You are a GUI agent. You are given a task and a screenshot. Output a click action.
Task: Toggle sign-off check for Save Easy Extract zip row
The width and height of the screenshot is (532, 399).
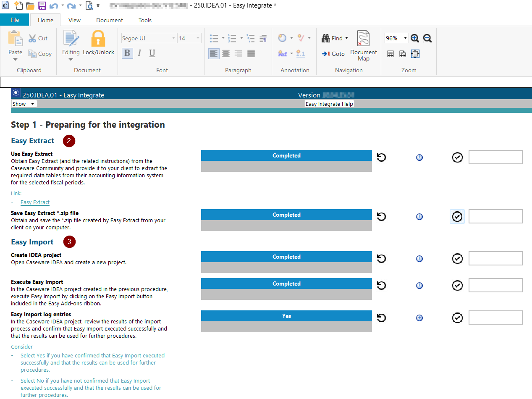457,216
